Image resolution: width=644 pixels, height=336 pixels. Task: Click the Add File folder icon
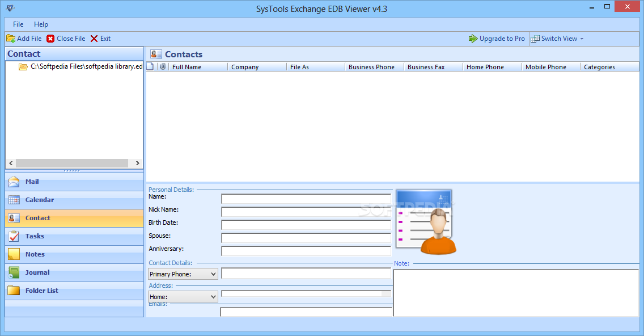(11, 39)
